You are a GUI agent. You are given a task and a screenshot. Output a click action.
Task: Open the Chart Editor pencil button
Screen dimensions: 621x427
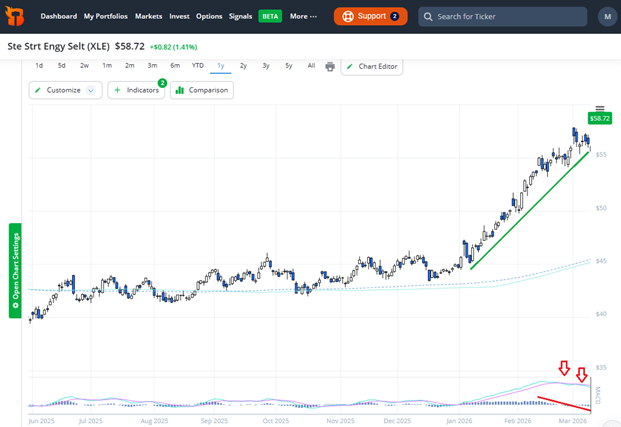pos(372,67)
